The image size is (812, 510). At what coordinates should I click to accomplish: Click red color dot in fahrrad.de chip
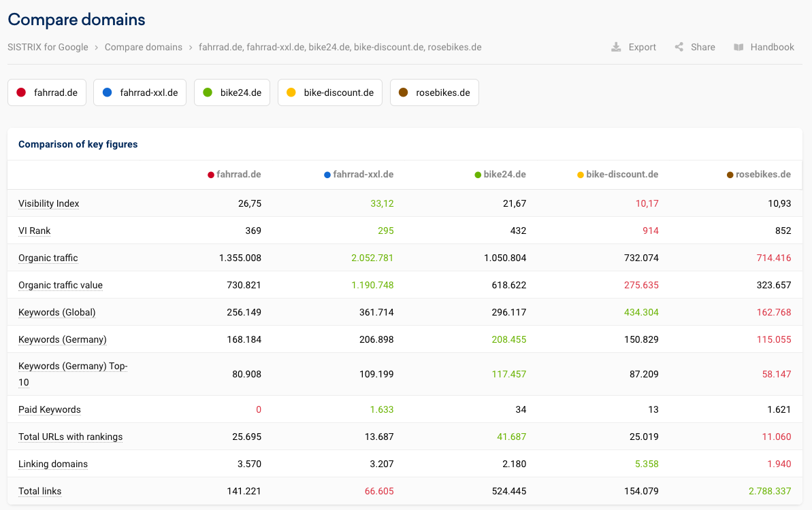21,92
